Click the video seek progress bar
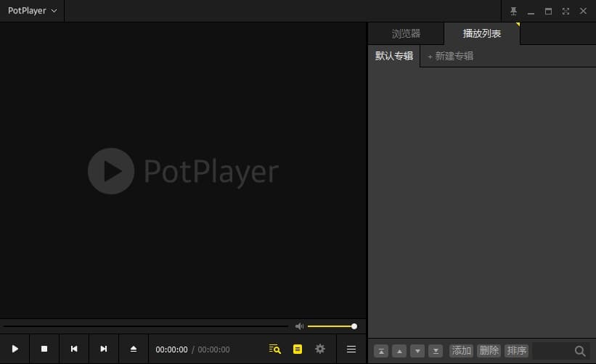 [x=145, y=326]
